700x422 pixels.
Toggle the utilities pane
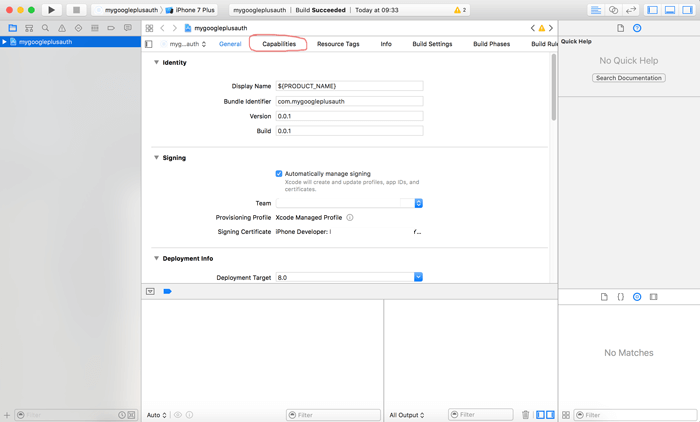[x=688, y=10]
